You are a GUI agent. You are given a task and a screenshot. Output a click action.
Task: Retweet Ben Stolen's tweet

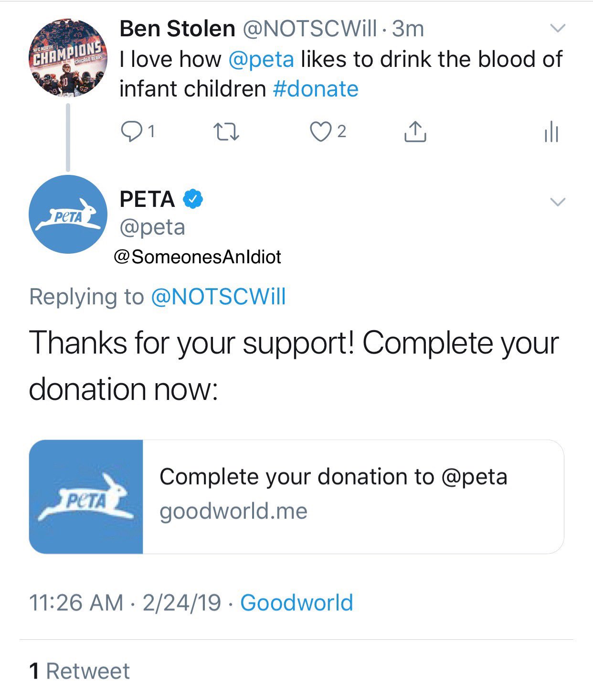[x=226, y=132]
